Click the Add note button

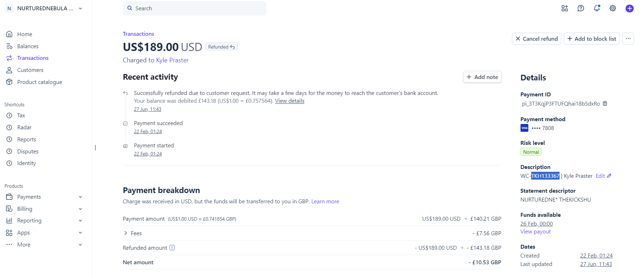click(x=482, y=77)
